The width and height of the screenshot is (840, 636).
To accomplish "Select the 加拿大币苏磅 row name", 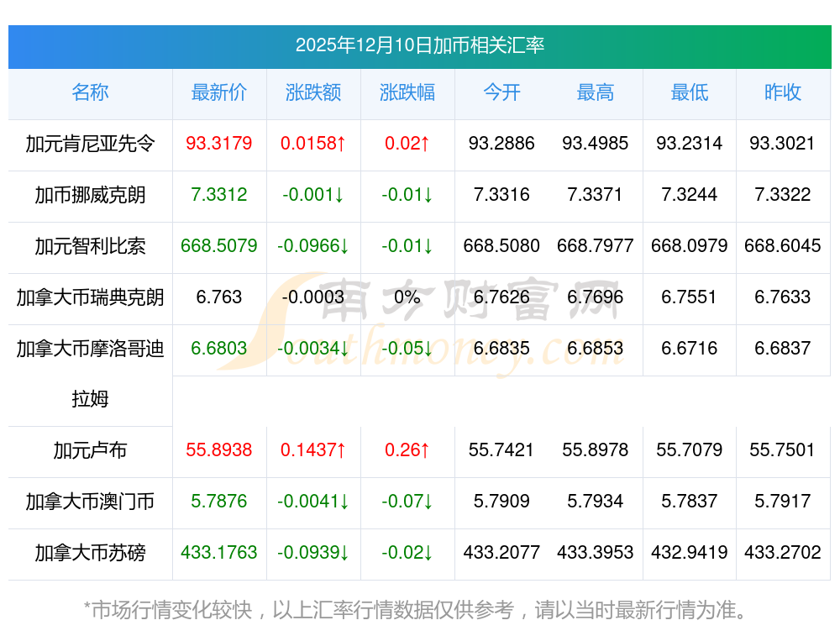I will (90, 553).
